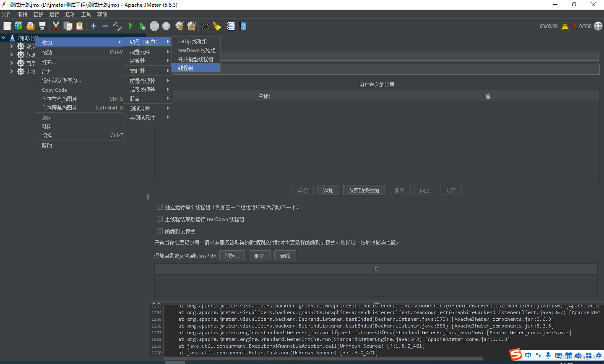Screen dimensions: 604x364
Task: Click the 删除 classpath button
Action: 259,256
